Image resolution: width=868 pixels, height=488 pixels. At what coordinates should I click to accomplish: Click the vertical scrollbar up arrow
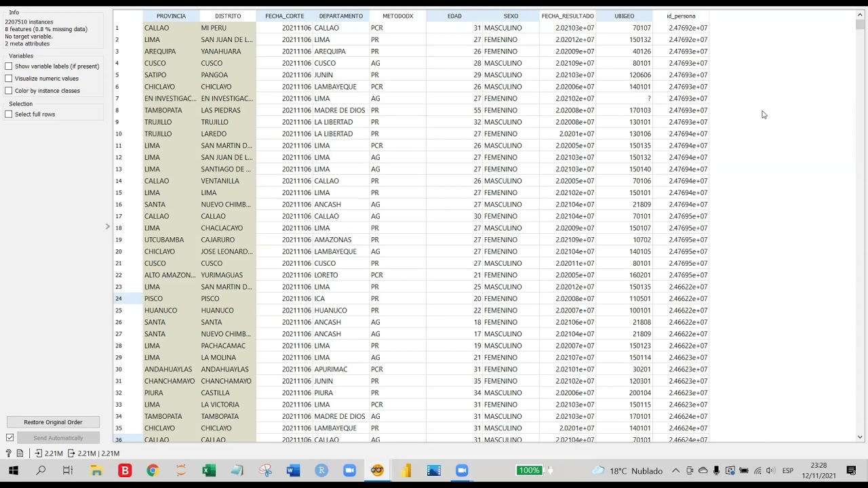860,15
